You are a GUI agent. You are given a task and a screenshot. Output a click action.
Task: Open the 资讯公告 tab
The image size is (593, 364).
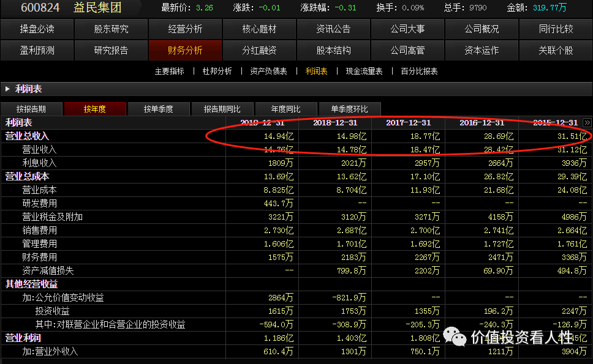coord(333,29)
